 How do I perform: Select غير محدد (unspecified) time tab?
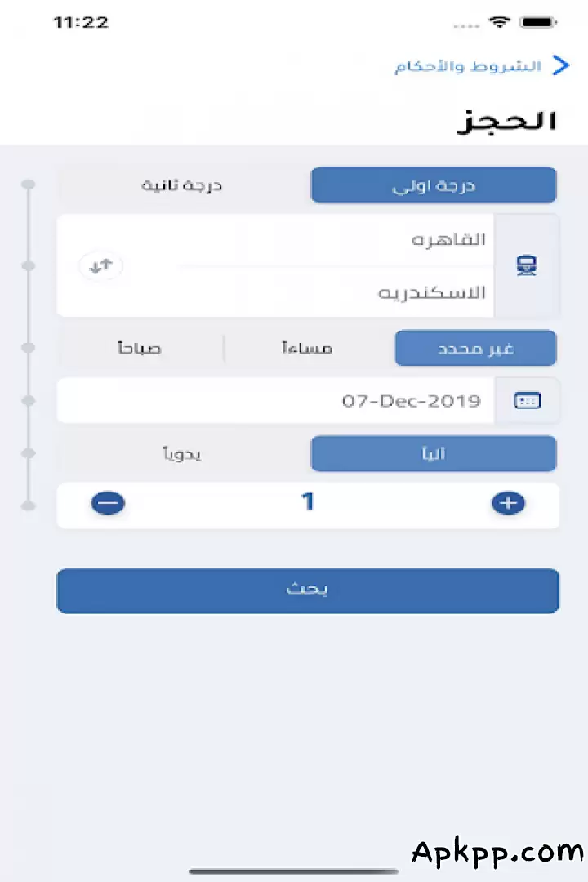(x=475, y=348)
